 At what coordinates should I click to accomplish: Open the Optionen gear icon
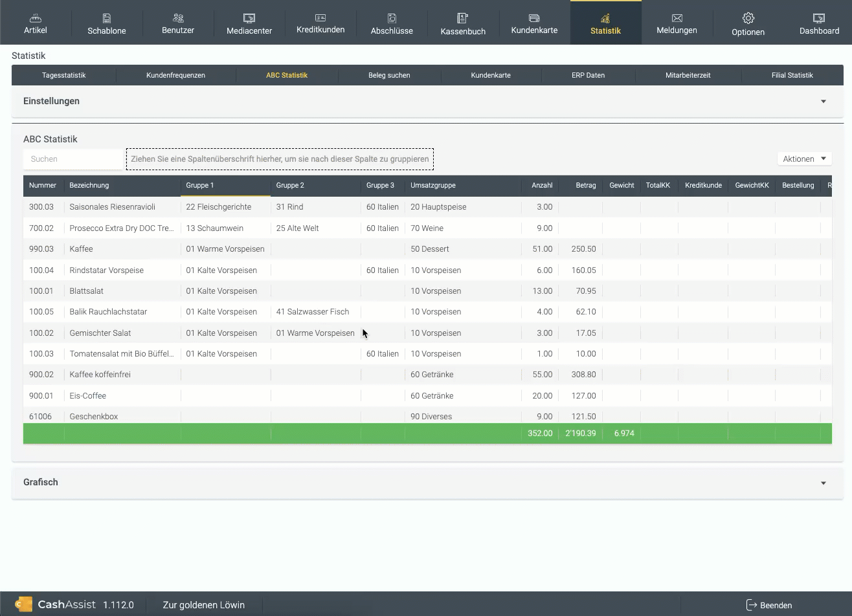(x=748, y=18)
